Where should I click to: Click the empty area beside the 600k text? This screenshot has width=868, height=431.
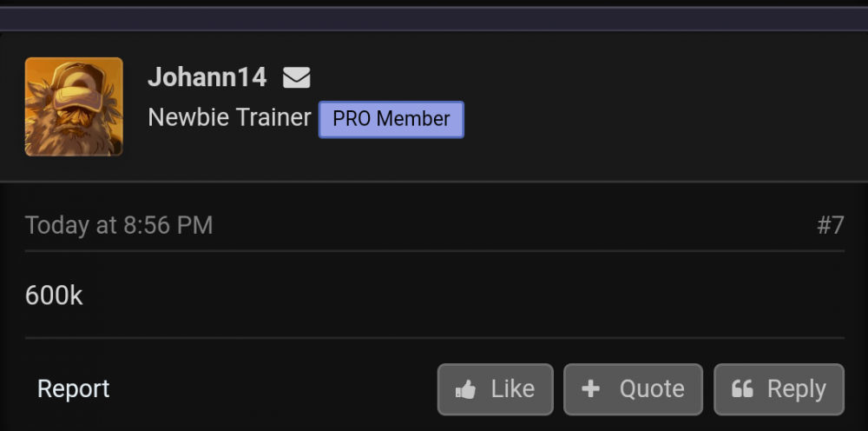(x=464, y=295)
